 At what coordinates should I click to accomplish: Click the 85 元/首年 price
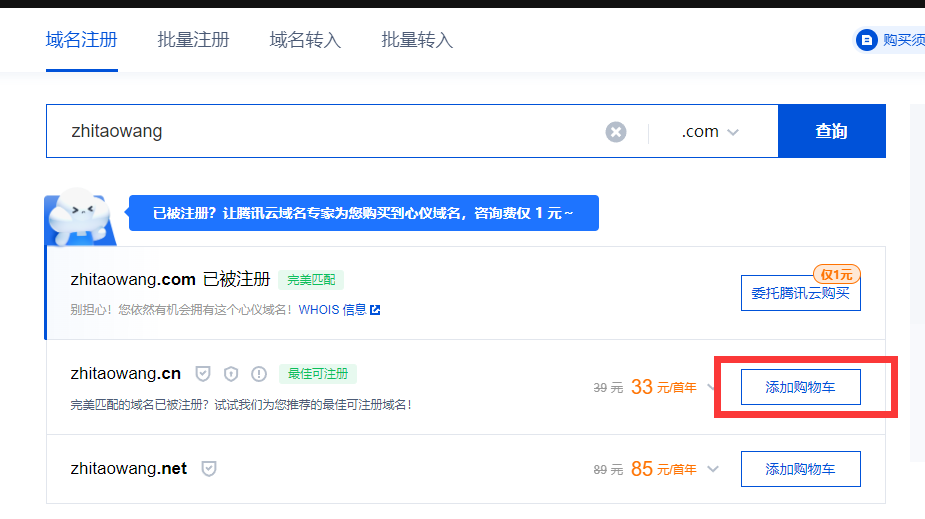pos(664,469)
